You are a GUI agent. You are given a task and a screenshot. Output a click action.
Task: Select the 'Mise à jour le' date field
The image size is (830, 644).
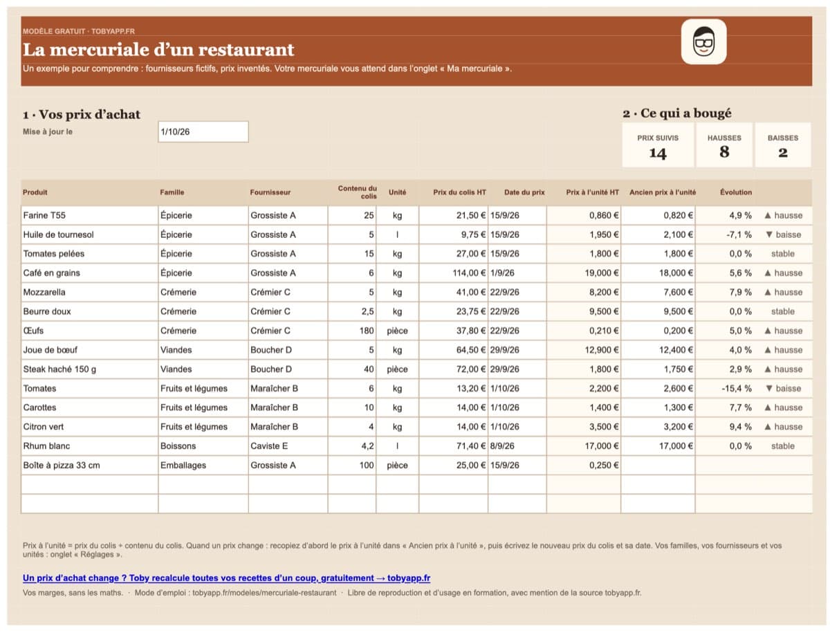(x=203, y=132)
